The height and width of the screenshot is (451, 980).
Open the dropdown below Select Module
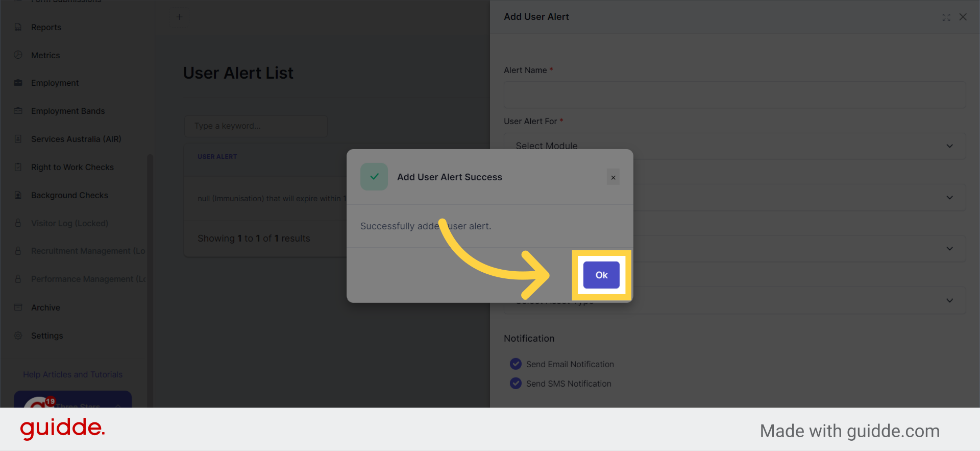tap(734, 198)
